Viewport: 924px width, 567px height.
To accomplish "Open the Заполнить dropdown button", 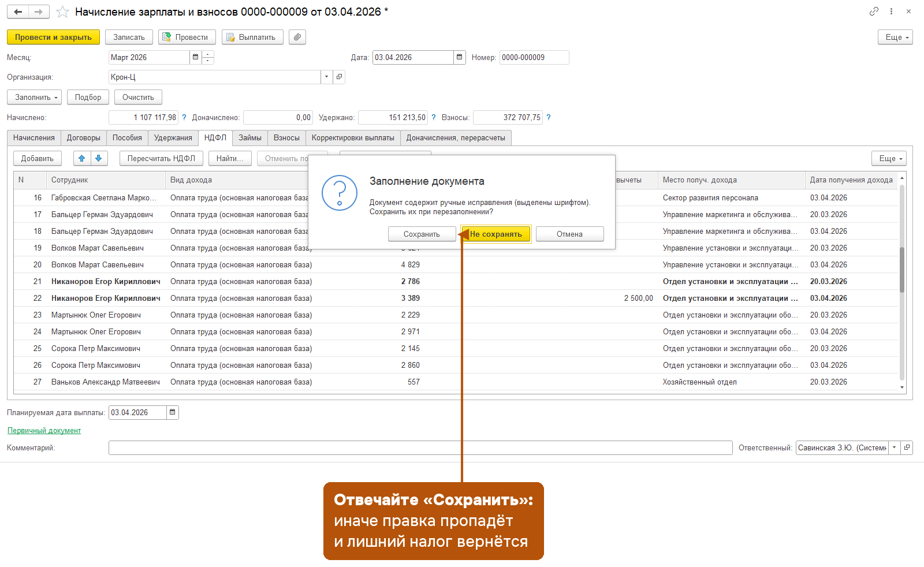I will (x=35, y=97).
